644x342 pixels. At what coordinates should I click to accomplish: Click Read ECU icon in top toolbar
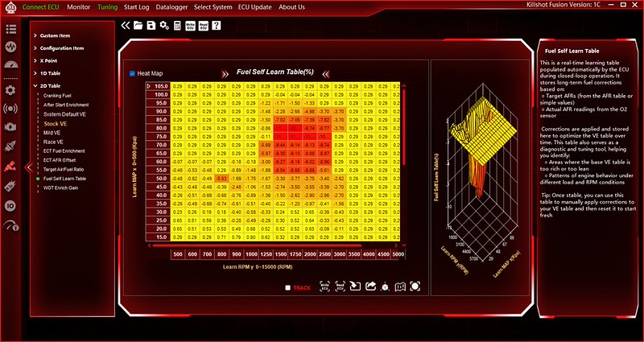(x=204, y=26)
